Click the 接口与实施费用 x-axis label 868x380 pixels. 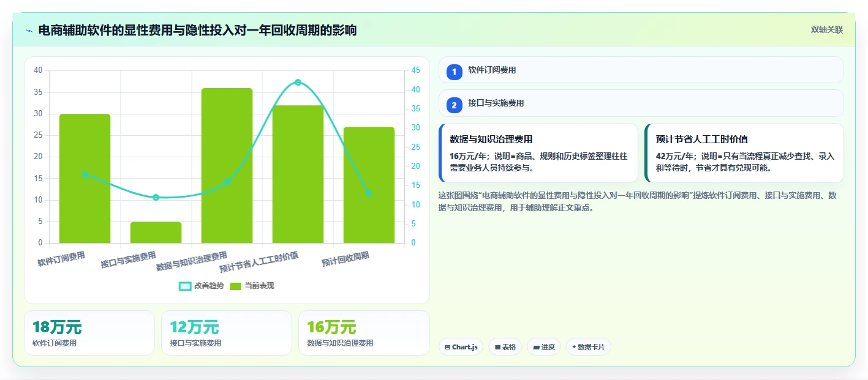(x=129, y=259)
